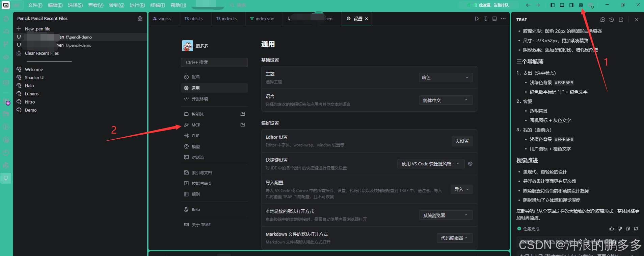Open settings gear in title bar
Viewport: 644px width, 256px height.
click(581, 5)
